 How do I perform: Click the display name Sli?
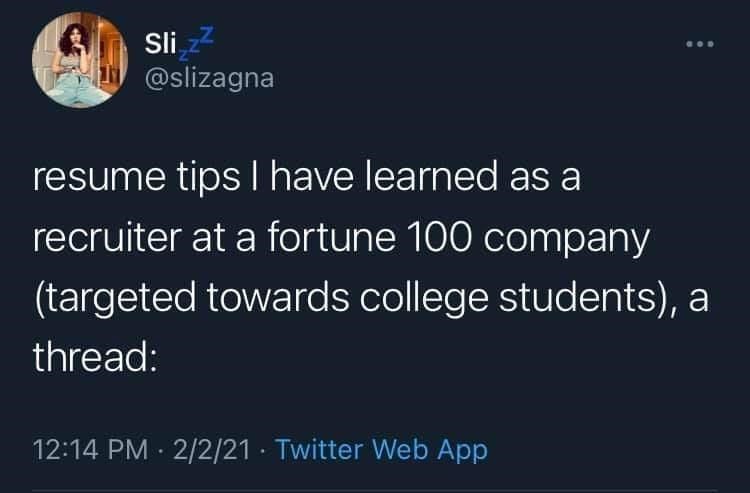point(161,45)
